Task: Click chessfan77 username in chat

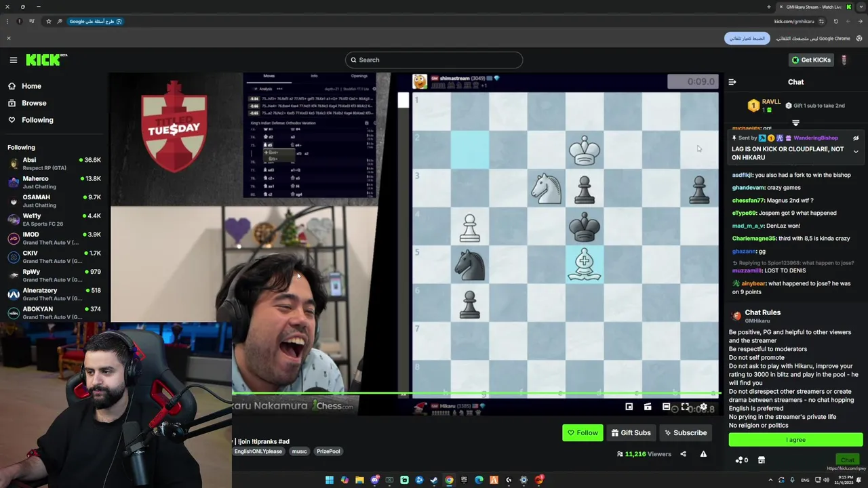Action: pyautogui.click(x=748, y=201)
